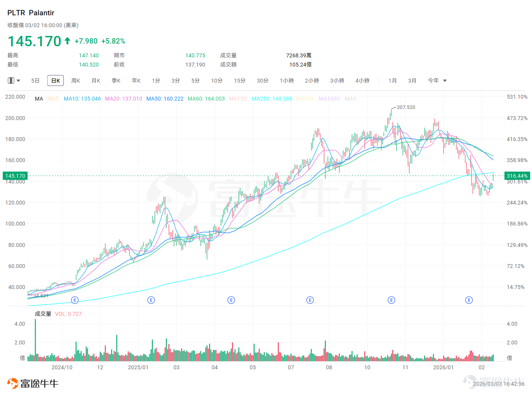The image size is (532, 396).
Task: Select the 4小時 interval
Action: (362, 81)
